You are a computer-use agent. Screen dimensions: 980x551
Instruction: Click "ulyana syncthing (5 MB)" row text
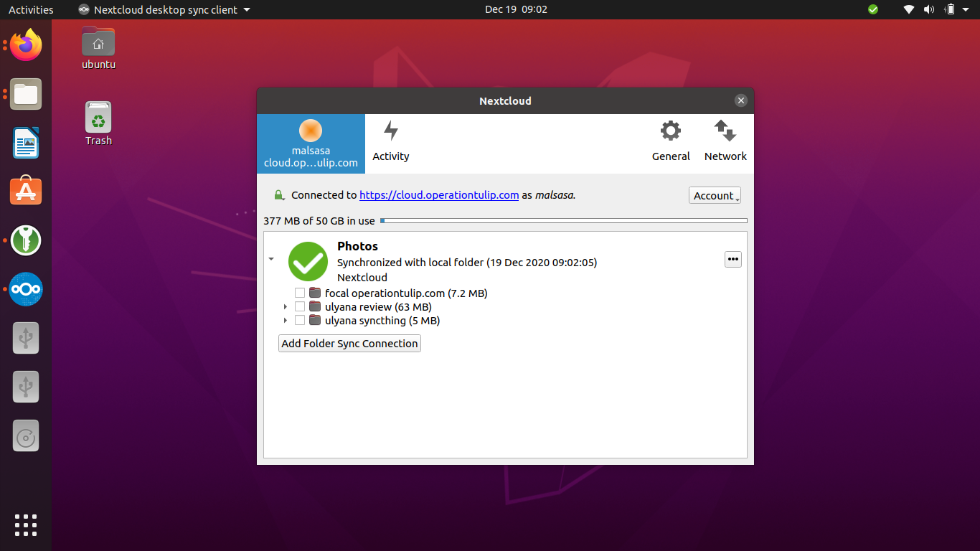pyautogui.click(x=382, y=321)
